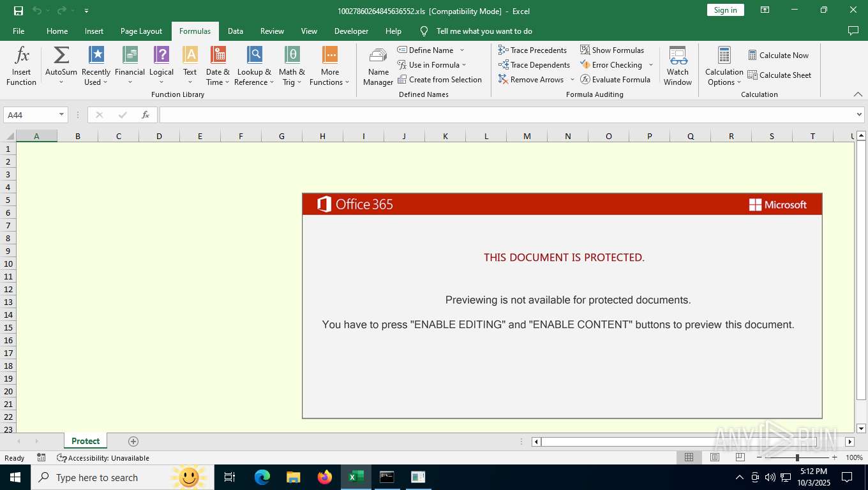Switch to the Review tab
The width and height of the screenshot is (868, 490).
pyautogui.click(x=272, y=31)
